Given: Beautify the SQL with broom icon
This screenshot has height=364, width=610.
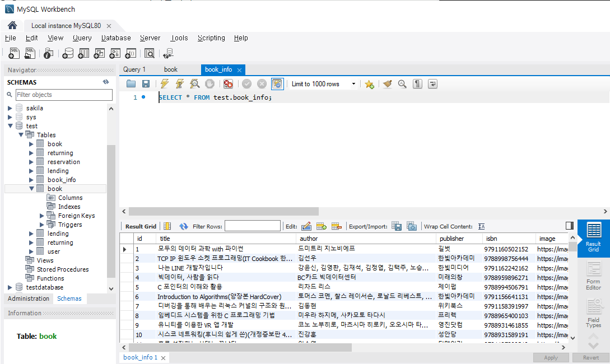Looking at the screenshot, I should (x=387, y=83).
